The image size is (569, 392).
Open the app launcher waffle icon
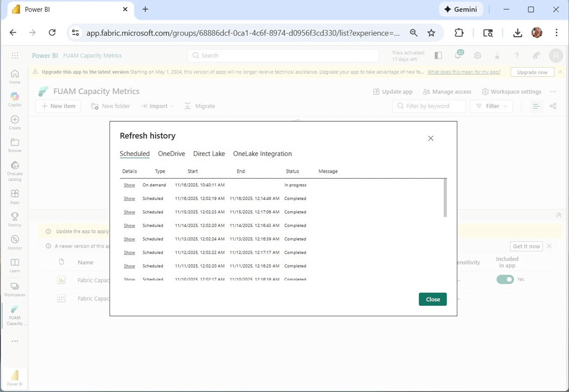click(15, 55)
